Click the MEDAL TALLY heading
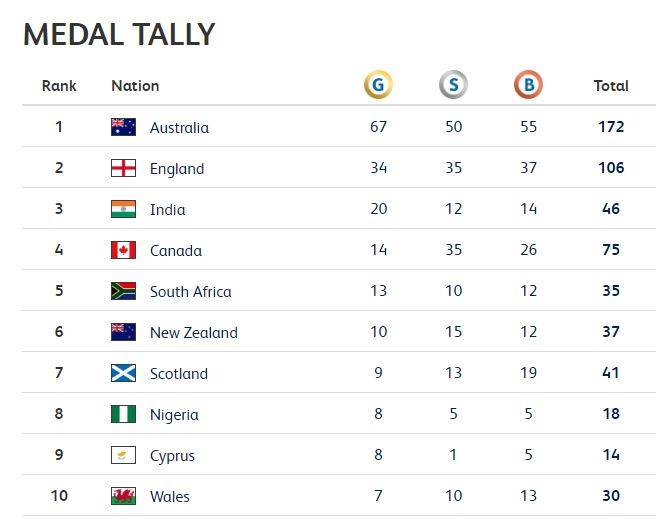671x519 pixels. click(119, 34)
